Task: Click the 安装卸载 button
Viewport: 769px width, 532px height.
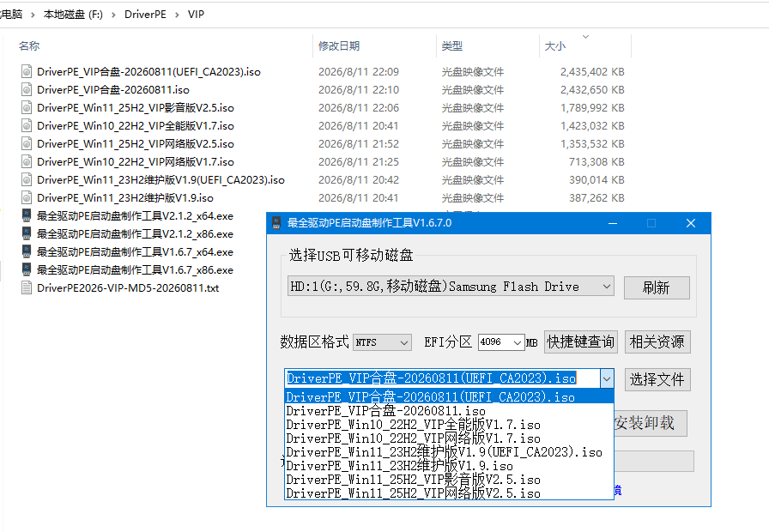Action: (x=651, y=423)
